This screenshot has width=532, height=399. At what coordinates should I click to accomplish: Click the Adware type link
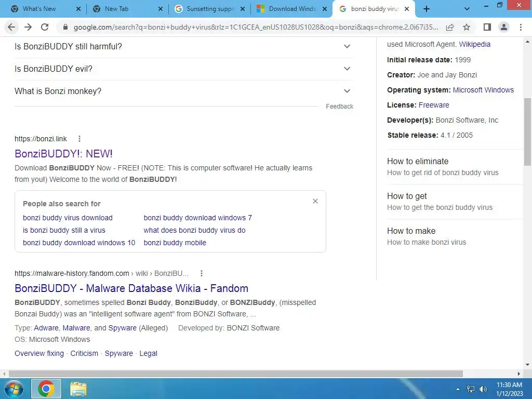pos(46,328)
